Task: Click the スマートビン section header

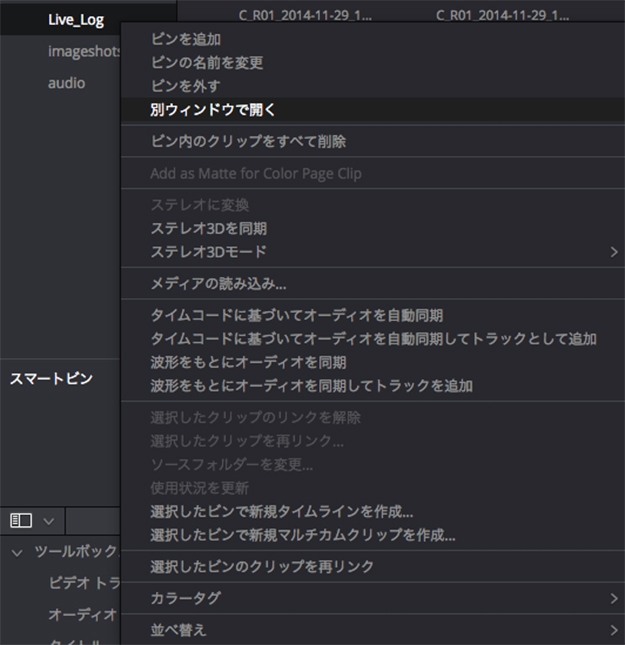Action: point(51,379)
